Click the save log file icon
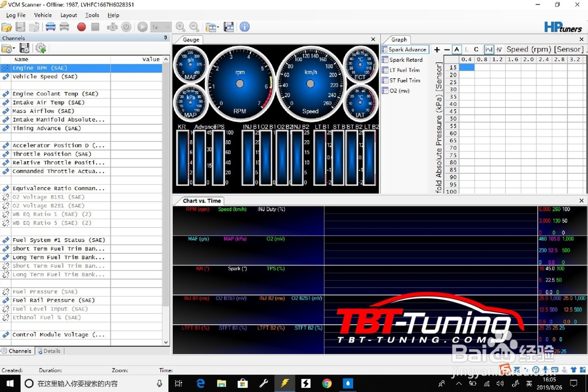This screenshot has width=588, height=392. [x=20, y=27]
